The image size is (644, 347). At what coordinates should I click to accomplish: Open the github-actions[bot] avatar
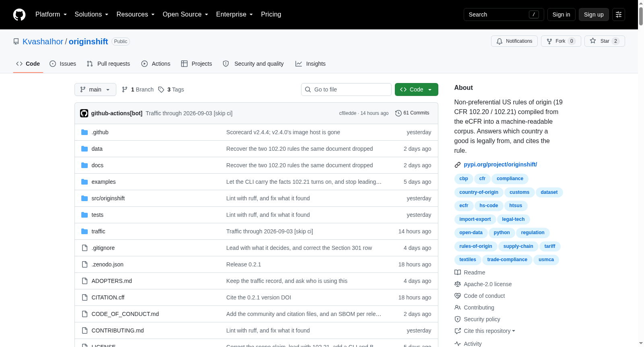click(x=84, y=113)
